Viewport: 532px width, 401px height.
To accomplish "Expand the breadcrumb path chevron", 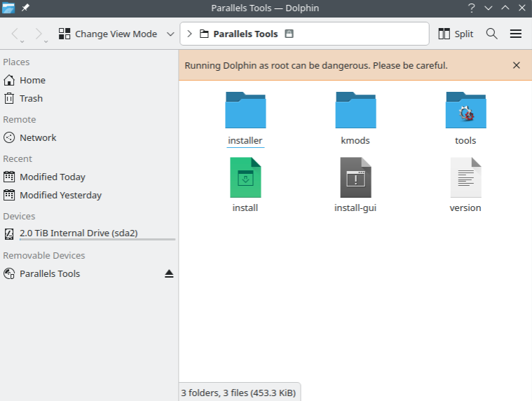I will [189, 34].
